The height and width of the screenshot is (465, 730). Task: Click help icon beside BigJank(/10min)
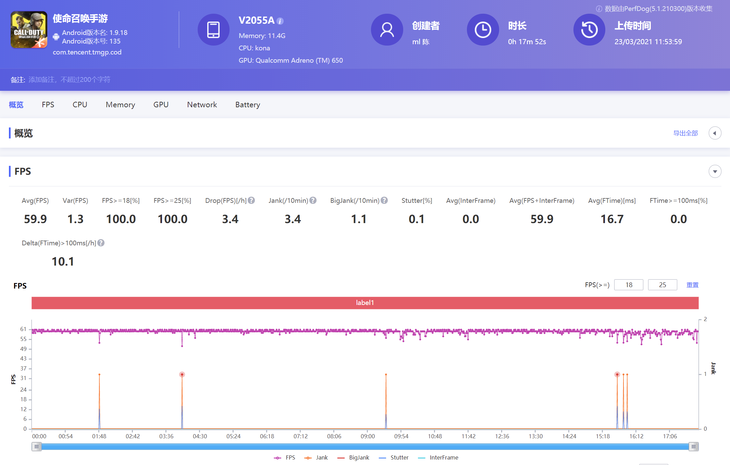383,201
